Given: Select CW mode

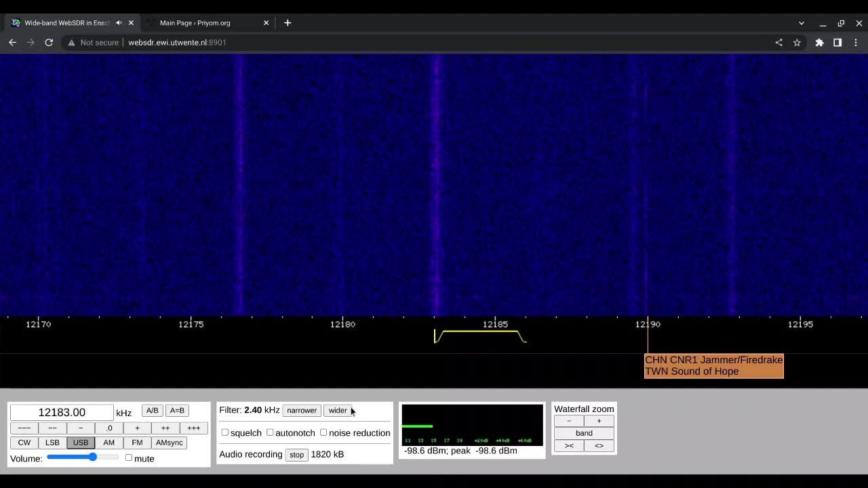Looking at the screenshot, I should coord(24,443).
